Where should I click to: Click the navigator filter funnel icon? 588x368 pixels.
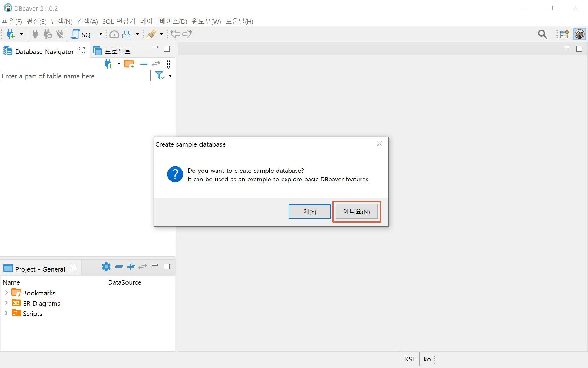(x=160, y=75)
